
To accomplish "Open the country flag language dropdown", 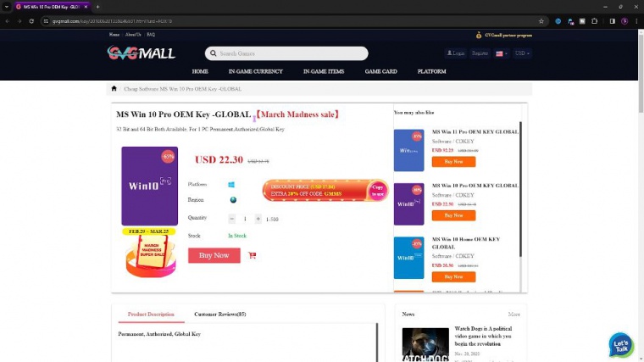I will (502, 53).
